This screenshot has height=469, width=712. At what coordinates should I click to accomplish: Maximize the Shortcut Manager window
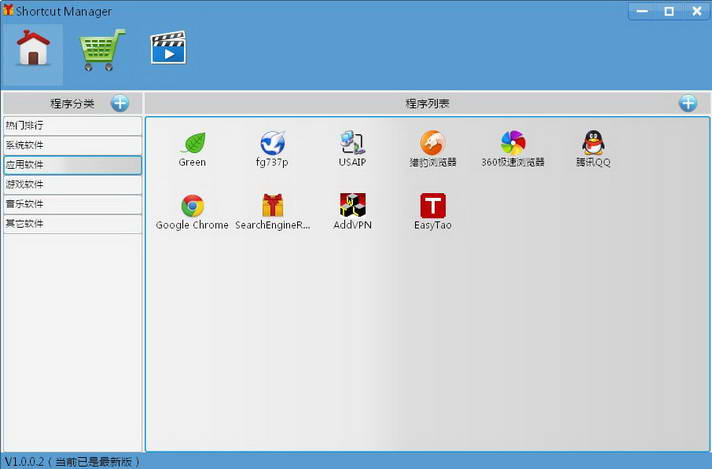point(669,11)
